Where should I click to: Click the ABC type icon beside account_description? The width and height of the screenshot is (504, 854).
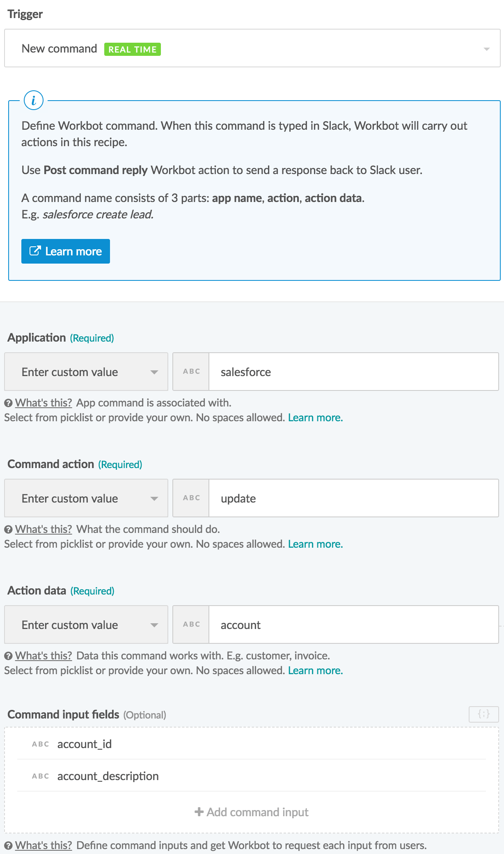(x=41, y=776)
